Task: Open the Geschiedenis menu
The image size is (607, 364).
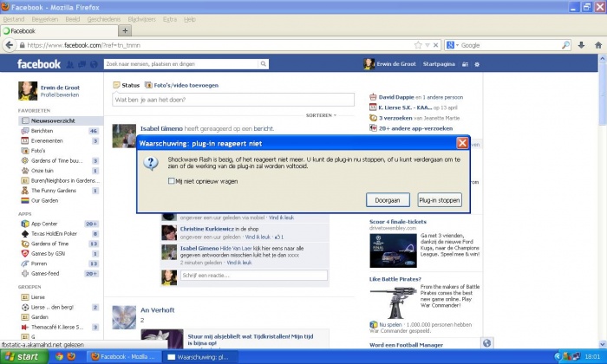Action: pos(104,18)
